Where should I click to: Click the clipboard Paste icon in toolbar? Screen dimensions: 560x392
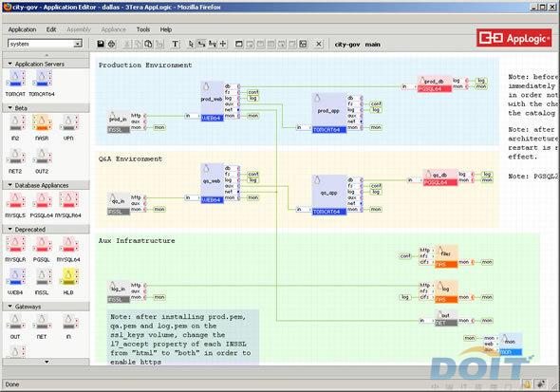tap(149, 44)
